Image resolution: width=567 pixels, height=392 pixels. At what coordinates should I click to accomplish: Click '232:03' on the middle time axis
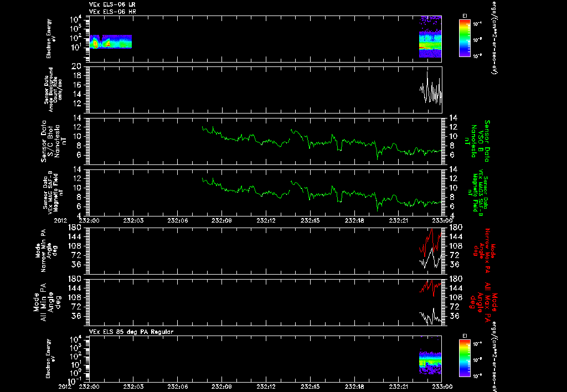point(133,220)
